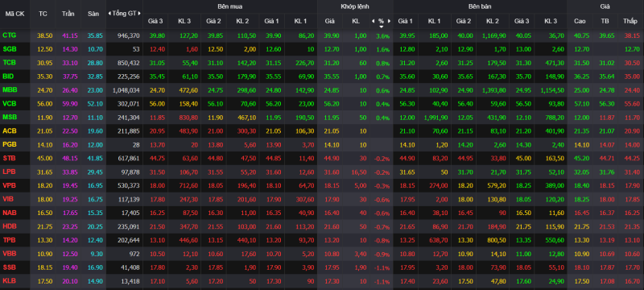The width and height of the screenshot is (644, 290).
Task: Click CTG total value 946,370
Action: pos(129,35)
